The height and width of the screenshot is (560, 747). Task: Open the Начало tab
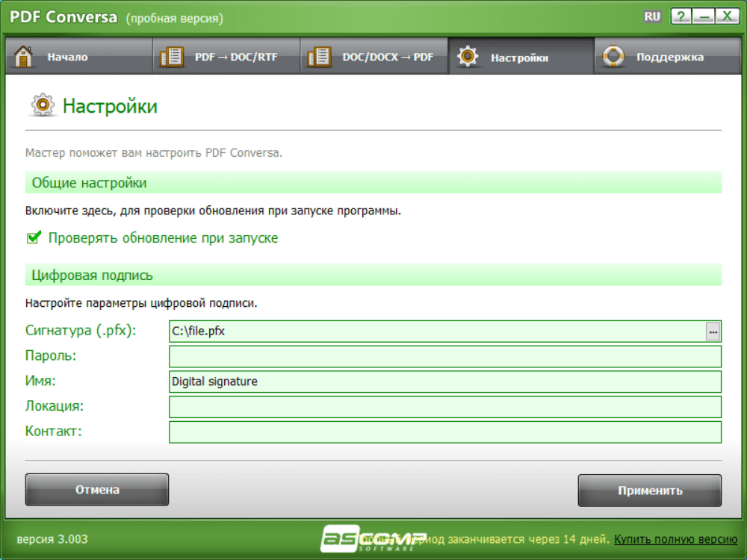tap(79, 57)
